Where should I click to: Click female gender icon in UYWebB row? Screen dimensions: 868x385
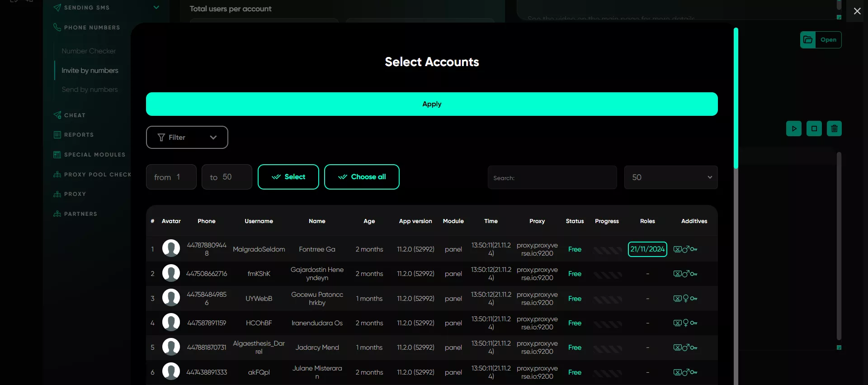[x=686, y=299]
